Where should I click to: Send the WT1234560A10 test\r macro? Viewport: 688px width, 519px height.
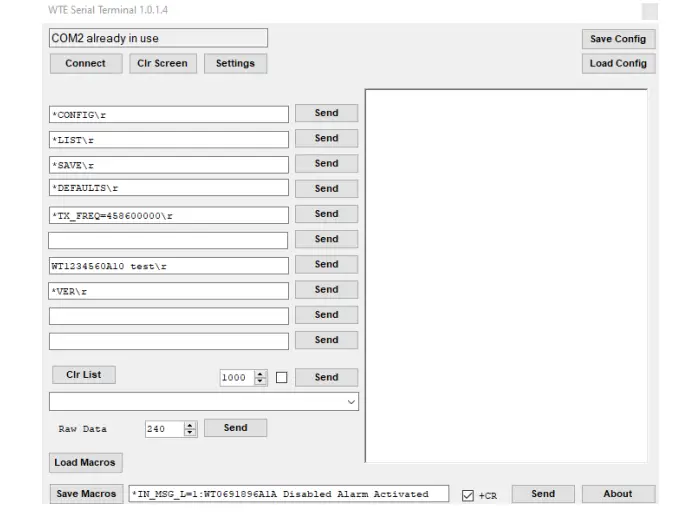326,264
